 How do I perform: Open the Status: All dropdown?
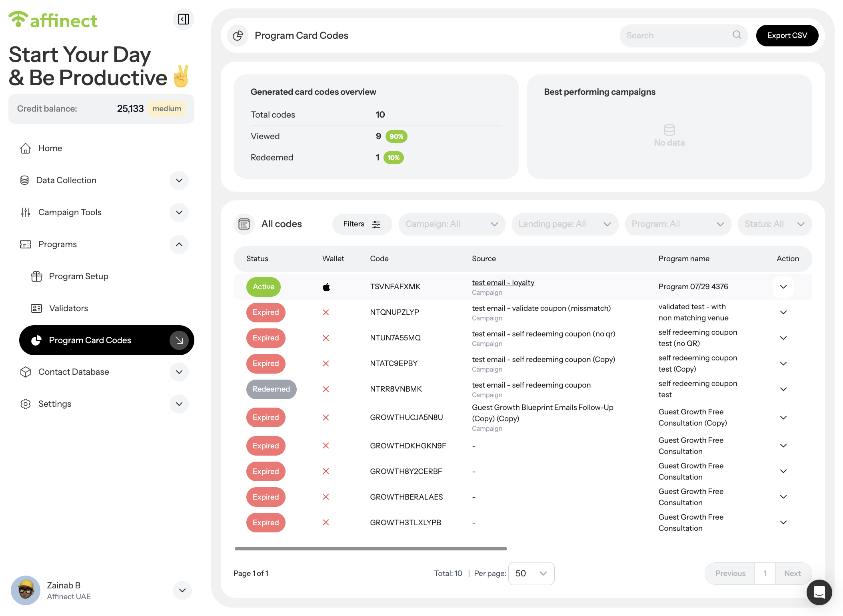775,224
